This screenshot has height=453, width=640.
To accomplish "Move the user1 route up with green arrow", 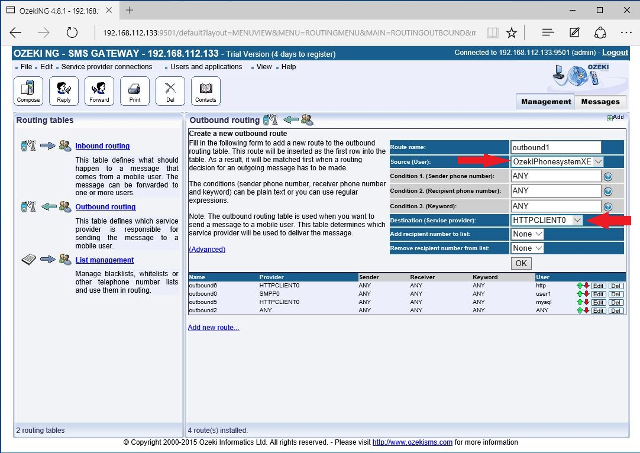I will click(580, 294).
